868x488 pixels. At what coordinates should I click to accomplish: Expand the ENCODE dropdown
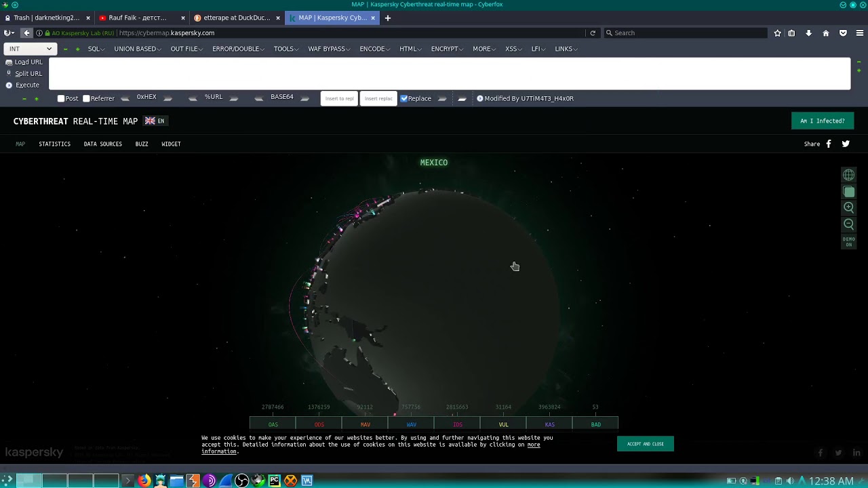374,49
